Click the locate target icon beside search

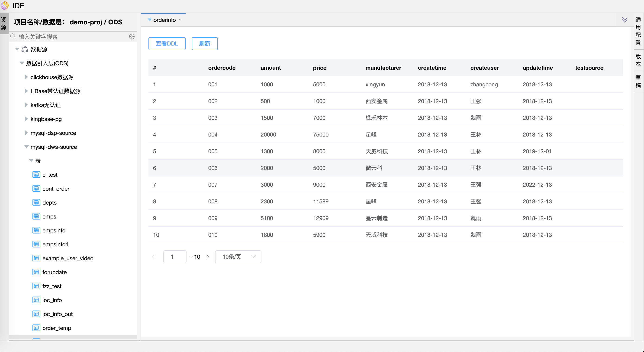tap(132, 37)
